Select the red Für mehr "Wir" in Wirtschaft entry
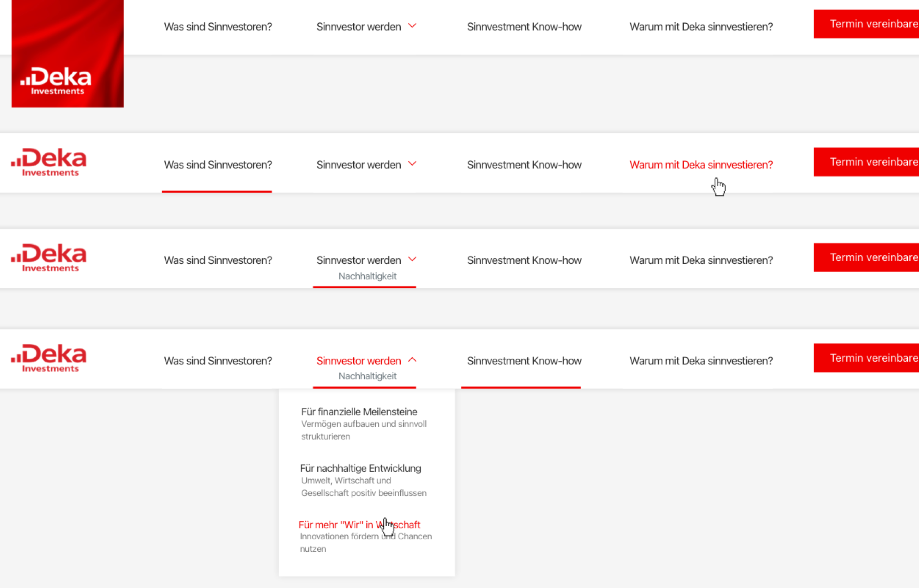919x588 pixels. (x=359, y=525)
